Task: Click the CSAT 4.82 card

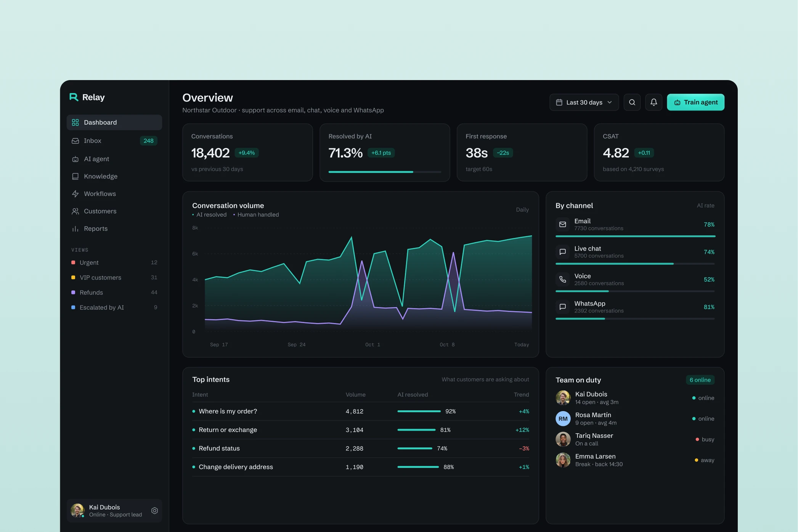Action: (659, 153)
